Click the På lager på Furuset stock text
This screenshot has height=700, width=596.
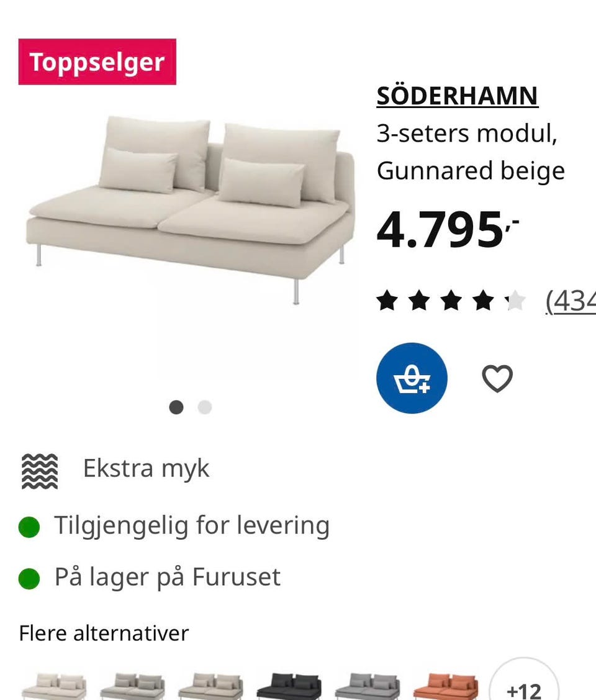(168, 577)
